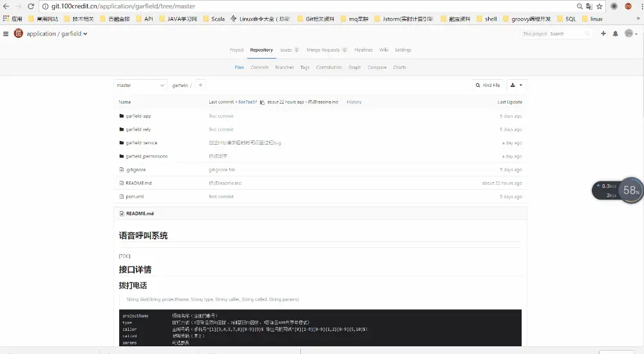The width and height of the screenshot is (644, 354).
Task: Open the Merge Requests tab
Action: click(x=327, y=50)
